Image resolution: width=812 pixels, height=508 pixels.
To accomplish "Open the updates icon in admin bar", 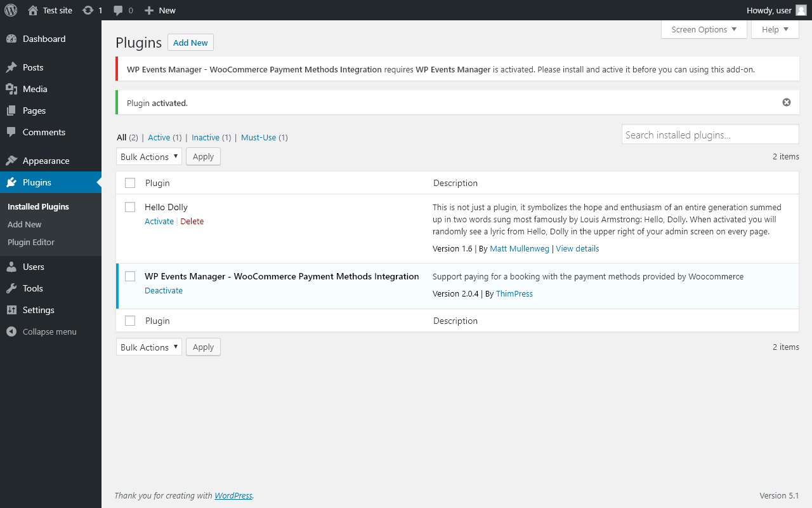I will (x=88, y=10).
